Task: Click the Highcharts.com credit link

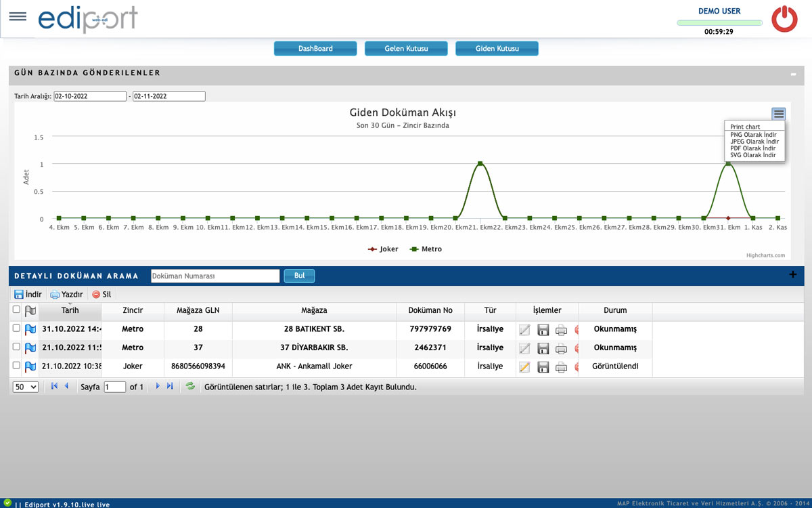Action: (x=765, y=255)
